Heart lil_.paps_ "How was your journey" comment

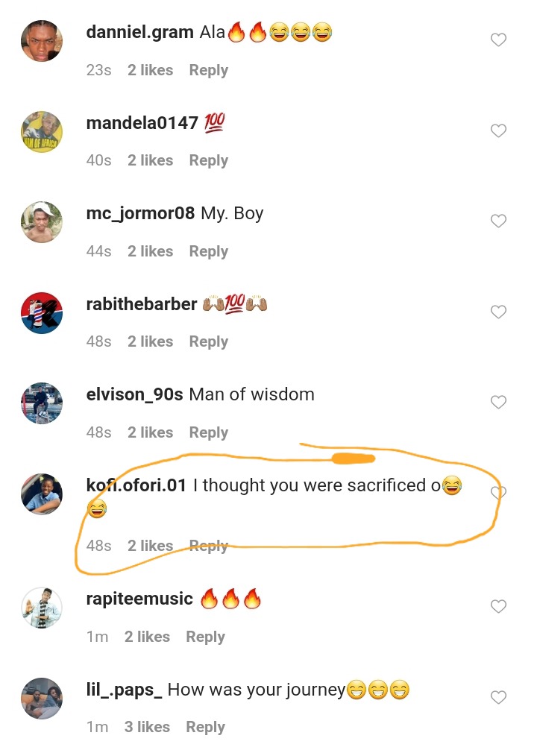click(x=498, y=697)
